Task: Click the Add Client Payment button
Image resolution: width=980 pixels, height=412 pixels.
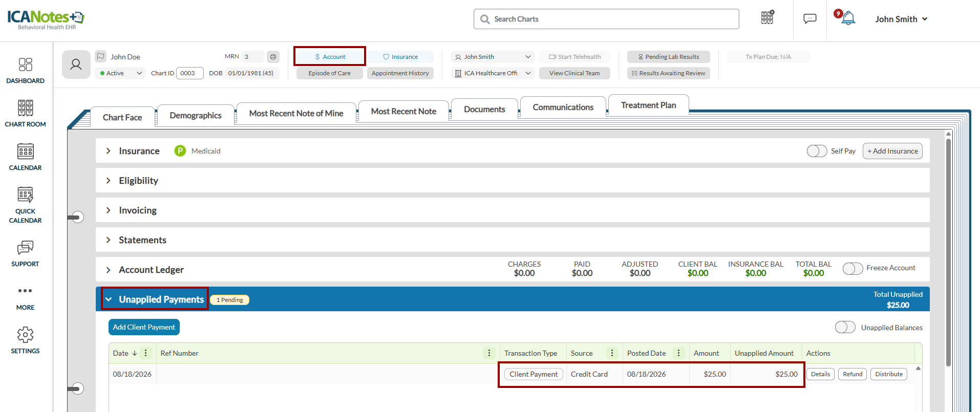Action: [144, 327]
